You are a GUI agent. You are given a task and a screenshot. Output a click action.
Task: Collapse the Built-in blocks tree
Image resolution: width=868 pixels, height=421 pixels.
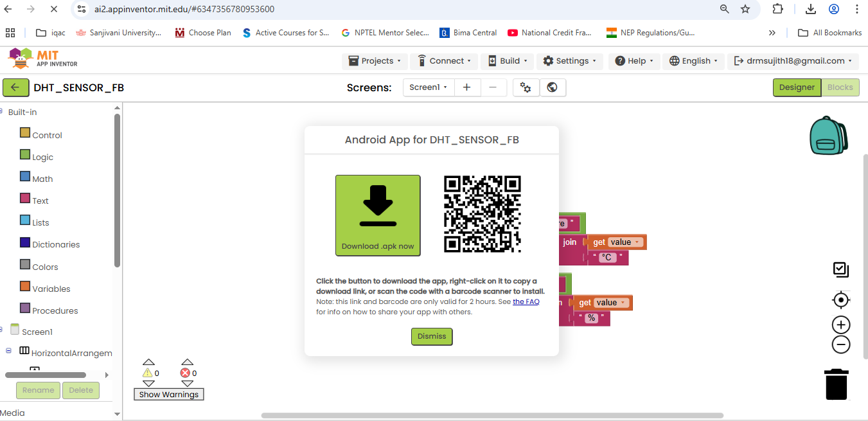click(2, 112)
